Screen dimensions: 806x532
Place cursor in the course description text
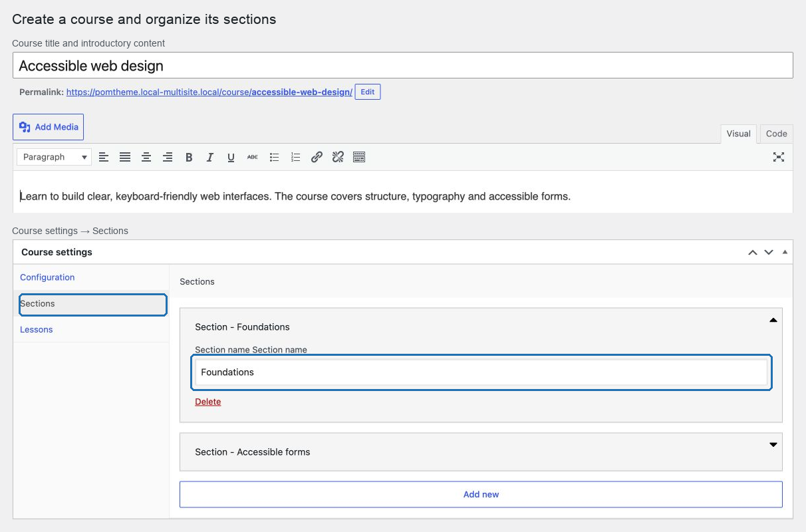coord(295,196)
